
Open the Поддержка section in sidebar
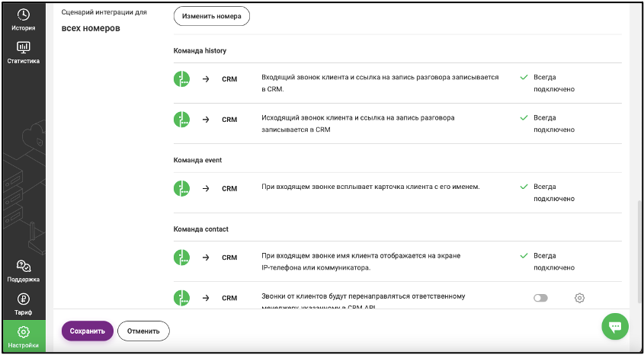coord(24,271)
